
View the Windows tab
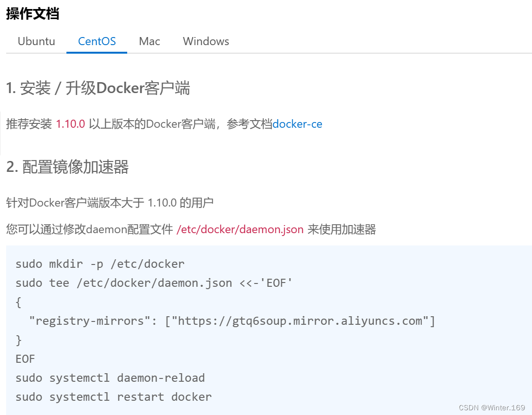click(x=205, y=41)
